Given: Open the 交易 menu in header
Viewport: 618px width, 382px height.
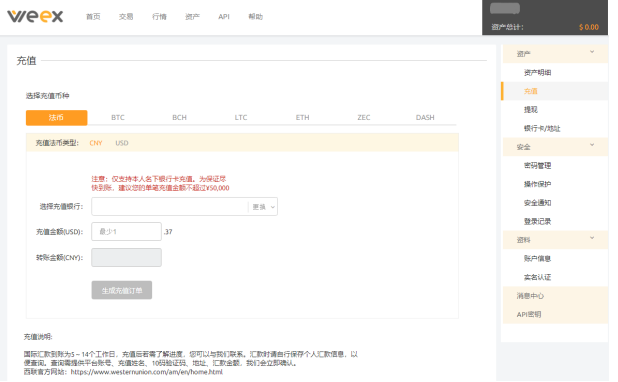Looking at the screenshot, I should 126,17.
